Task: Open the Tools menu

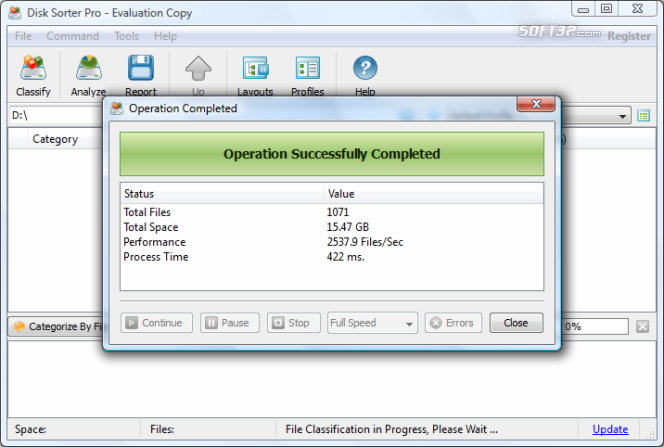Action: coord(127,36)
